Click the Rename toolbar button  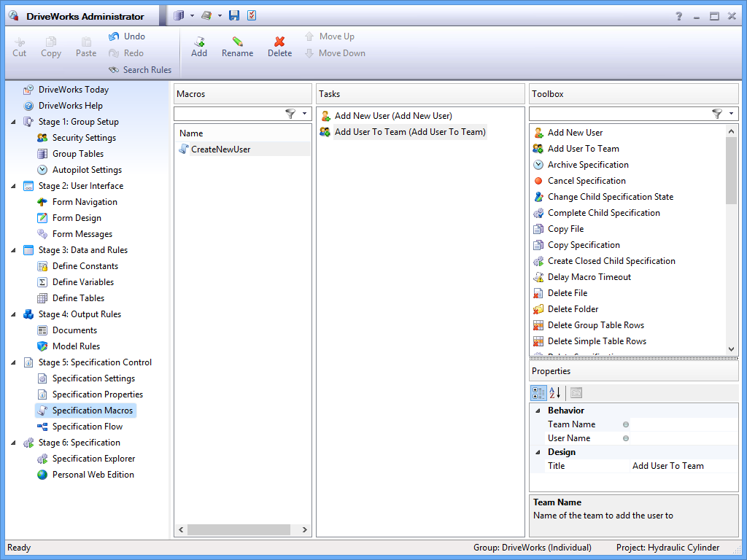pyautogui.click(x=237, y=46)
